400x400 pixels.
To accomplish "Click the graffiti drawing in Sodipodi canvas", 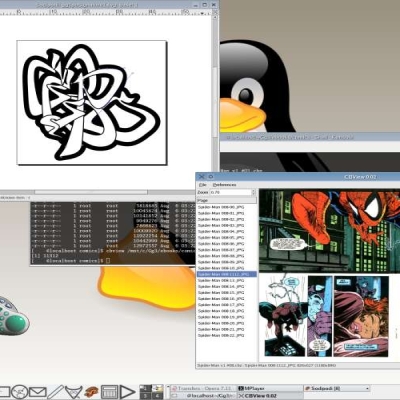I will (x=92, y=102).
